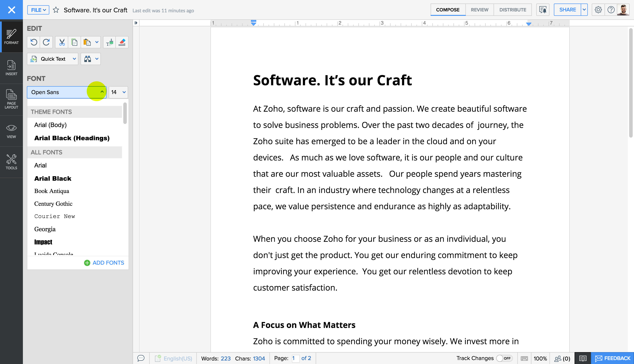The height and width of the screenshot is (364, 634).
Task: Toggle reader view in status bar
Action: 582,358
